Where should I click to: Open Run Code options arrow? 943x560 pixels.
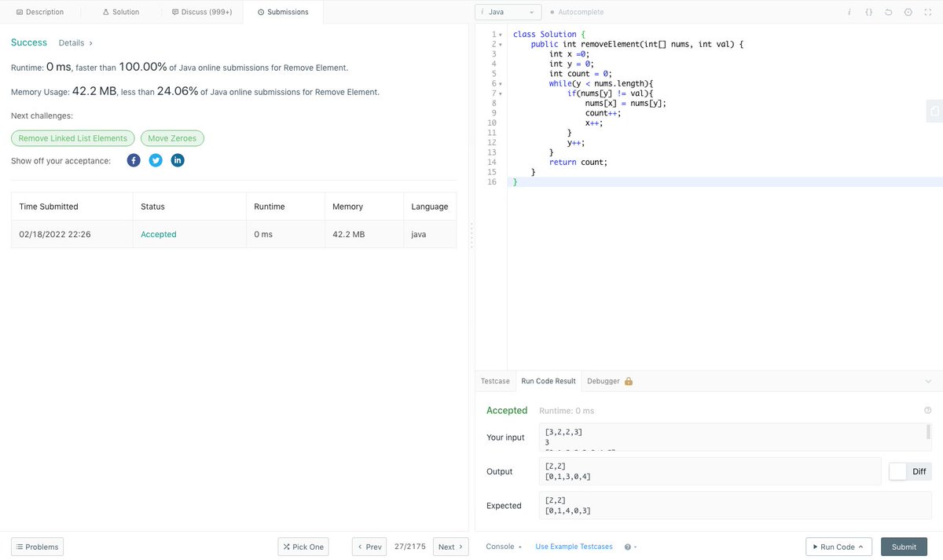tap(860, 547)
